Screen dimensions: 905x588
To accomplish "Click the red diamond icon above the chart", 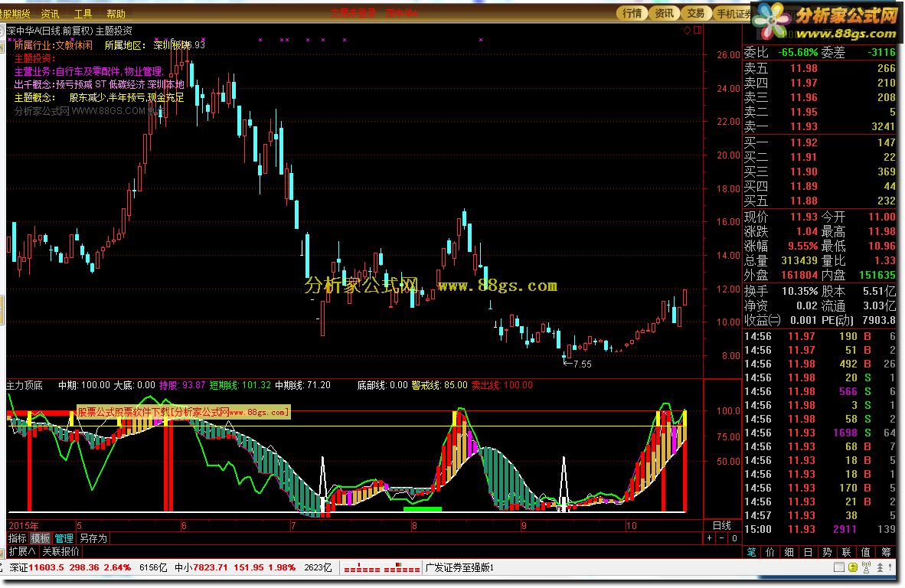I will pos(687,30).
